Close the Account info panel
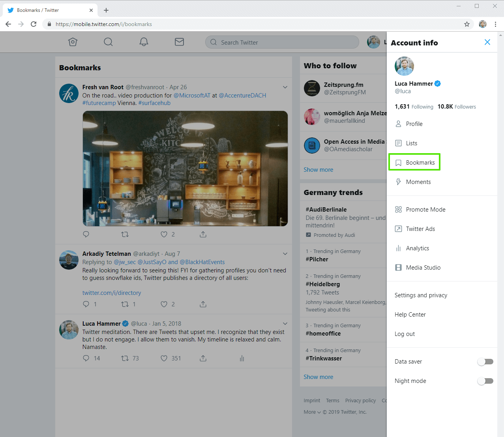 (487, 42)
